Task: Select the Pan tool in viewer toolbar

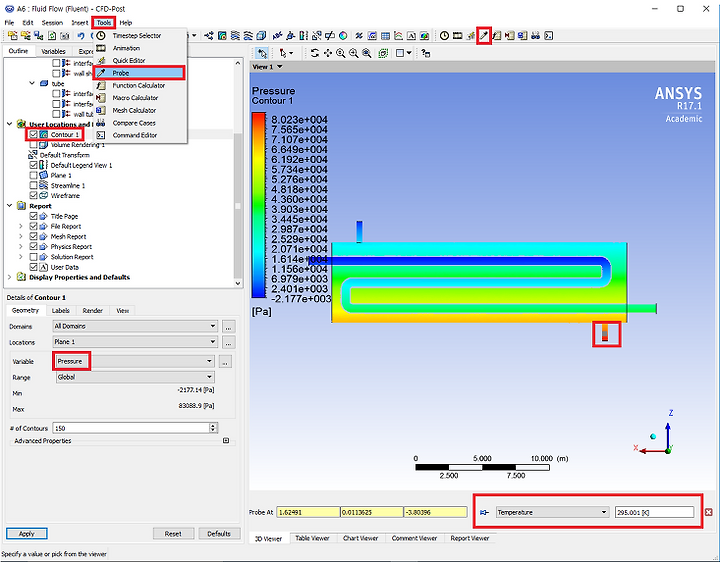Action: point(327,53)
